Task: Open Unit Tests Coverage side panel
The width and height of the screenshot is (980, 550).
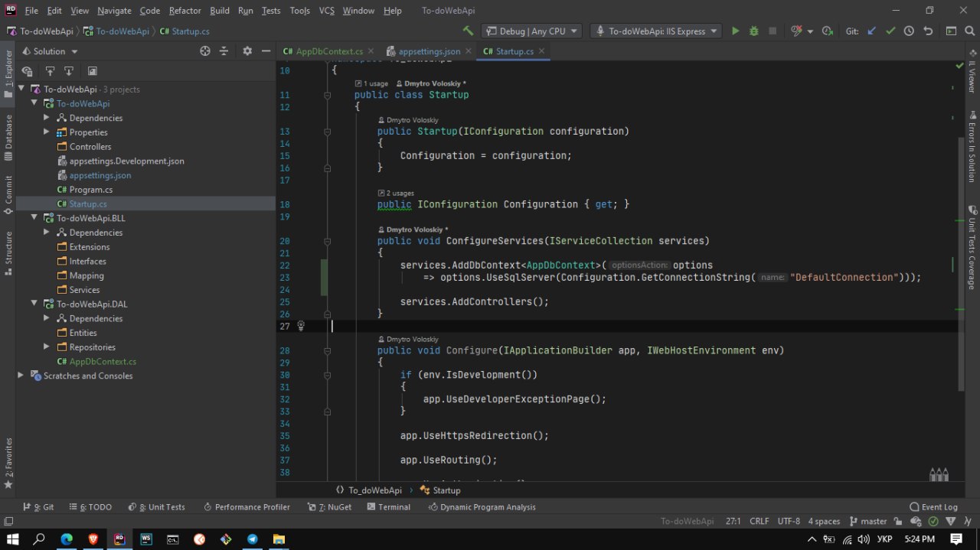Action: pyautogui.click(x=972, y=248)
